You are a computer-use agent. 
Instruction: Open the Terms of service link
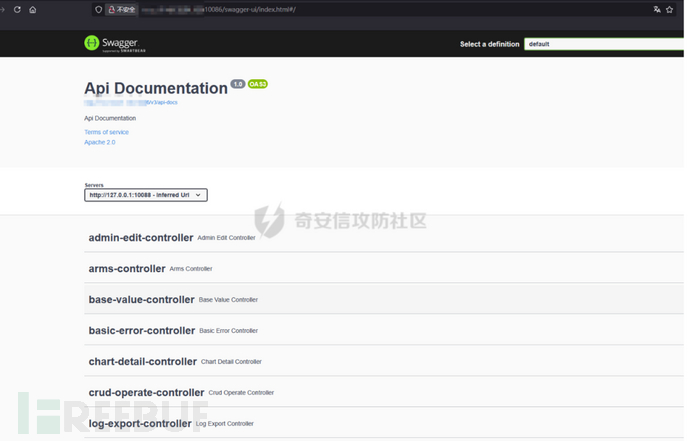click(x=106, y=132)
